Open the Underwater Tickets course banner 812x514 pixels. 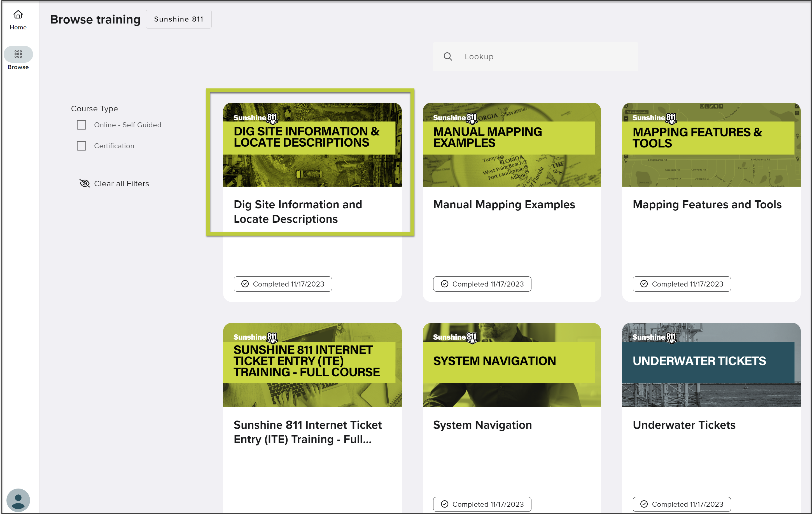point(711,365)
